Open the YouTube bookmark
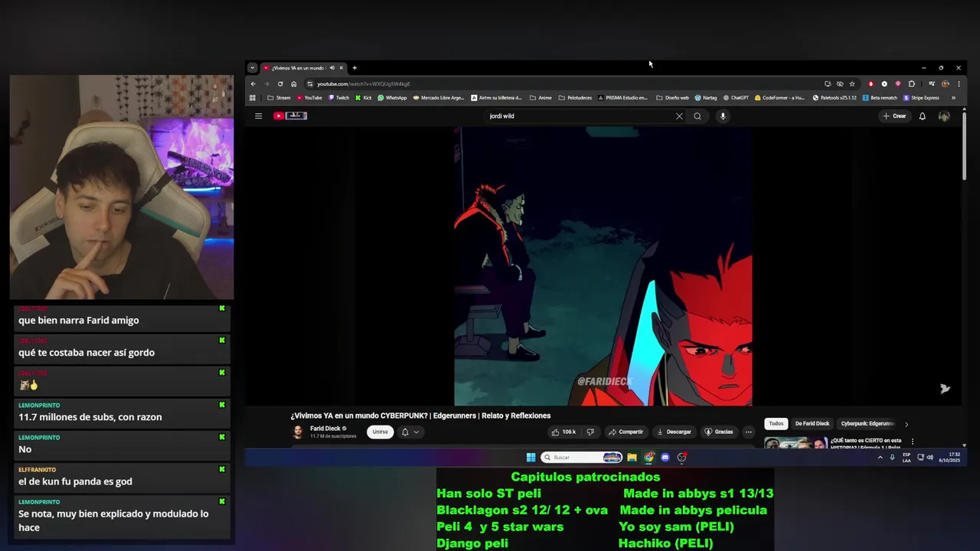This screenshot has width=980, height=551. point(309,98)
